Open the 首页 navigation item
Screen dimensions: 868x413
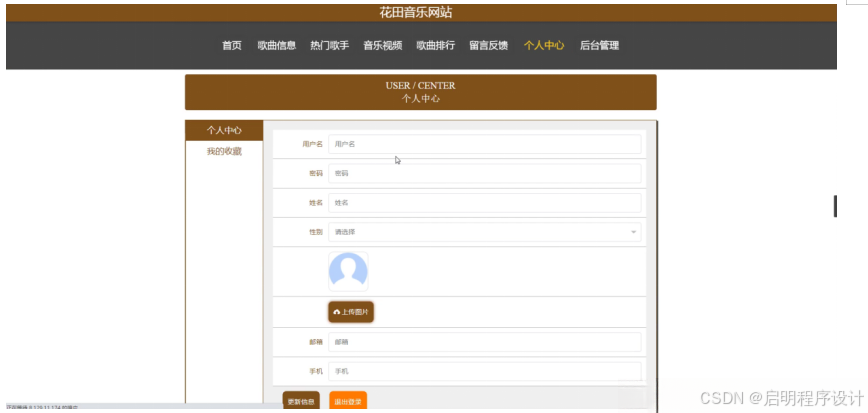[232, 45]
